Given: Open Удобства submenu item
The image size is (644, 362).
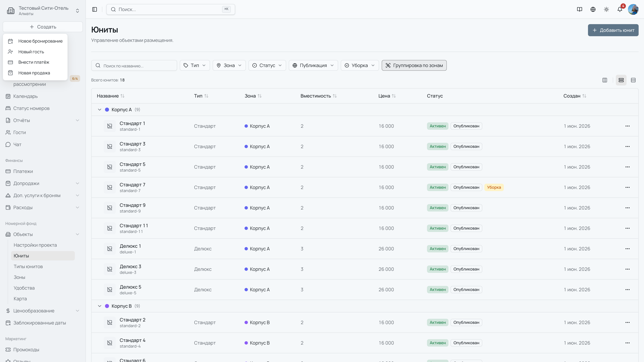Looking at the screenshot, I should [x=43, y=288].
